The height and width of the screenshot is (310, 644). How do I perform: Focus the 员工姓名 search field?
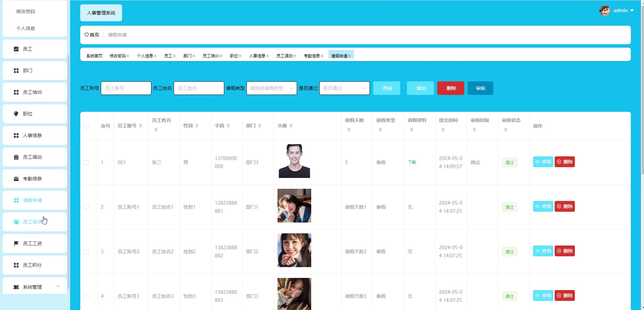click(199, 88)
